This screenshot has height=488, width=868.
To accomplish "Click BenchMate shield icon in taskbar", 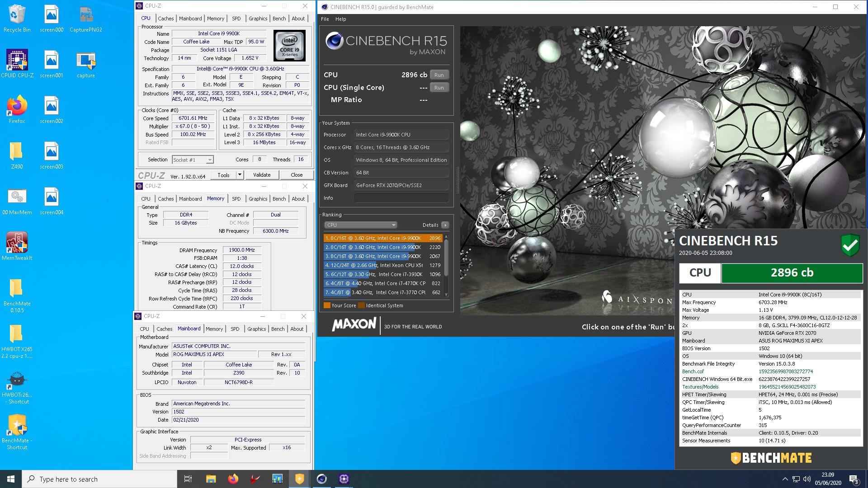I will [299, 479].
